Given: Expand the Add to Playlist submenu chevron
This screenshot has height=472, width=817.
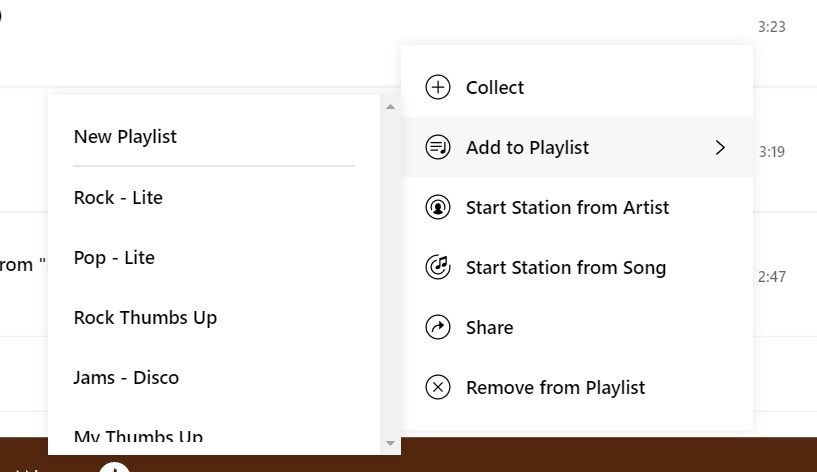Looking at the screenshot, I should click(720, 147).
